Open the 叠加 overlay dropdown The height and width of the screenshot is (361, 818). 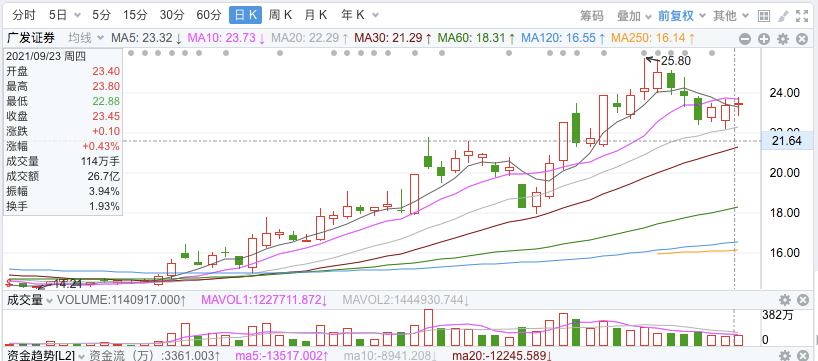(634, 16)
